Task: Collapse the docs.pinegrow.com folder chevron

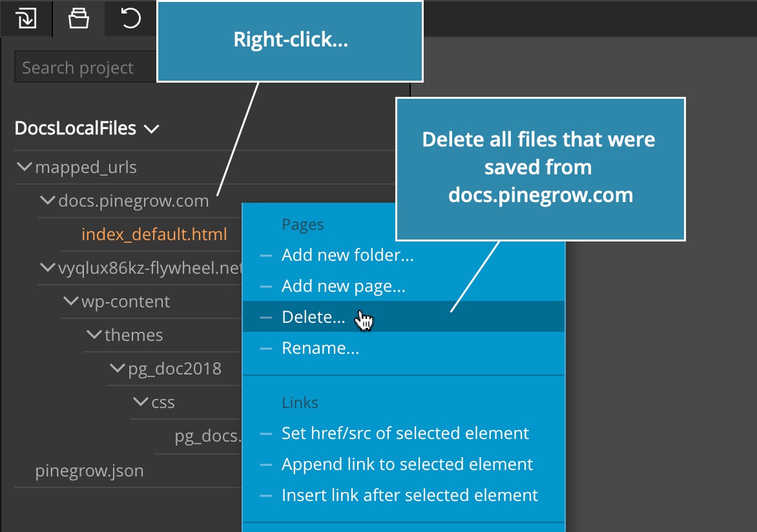Action: [x=47, y=200]
